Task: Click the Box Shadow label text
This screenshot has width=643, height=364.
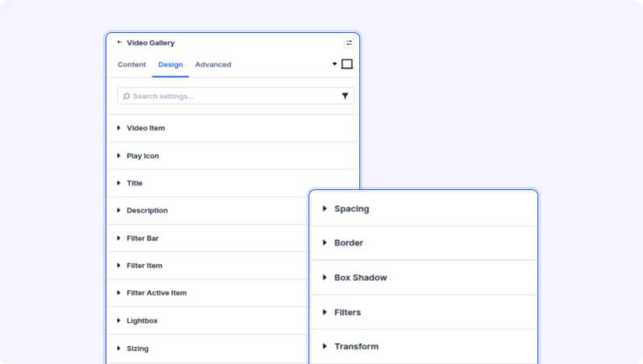Action: (x=360, y=278)
